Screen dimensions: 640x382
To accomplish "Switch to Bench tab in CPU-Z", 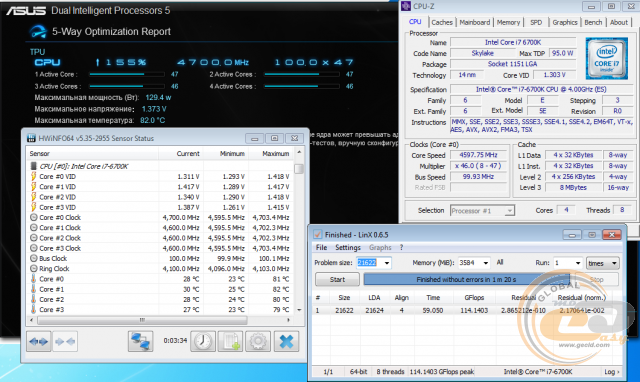I will coord(593,22).
